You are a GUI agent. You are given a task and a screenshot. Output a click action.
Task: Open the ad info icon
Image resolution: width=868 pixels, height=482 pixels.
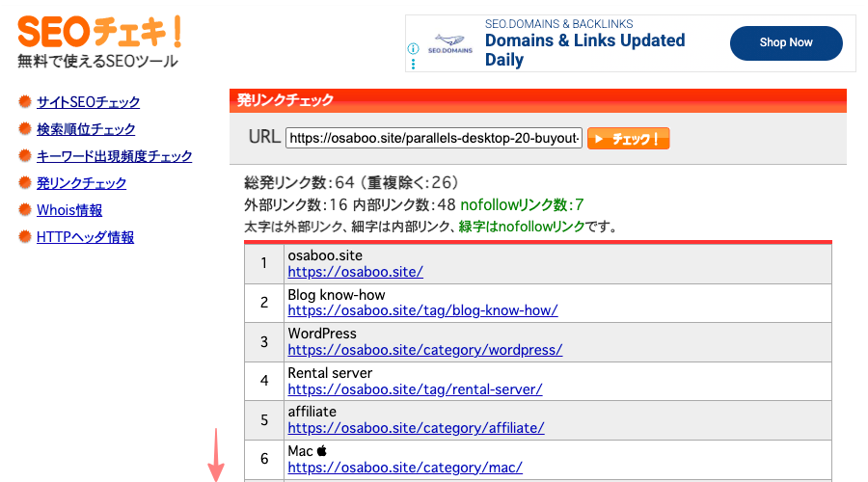(413, 49)
